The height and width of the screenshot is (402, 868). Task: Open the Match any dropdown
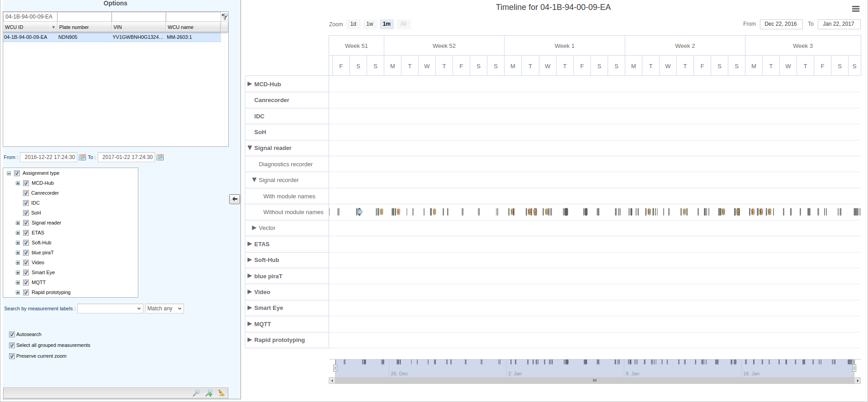(165, 309)
